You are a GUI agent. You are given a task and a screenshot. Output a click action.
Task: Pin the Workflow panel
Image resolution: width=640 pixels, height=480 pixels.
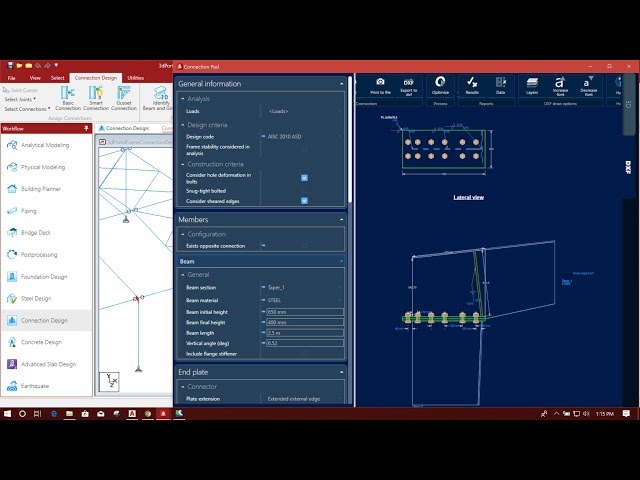[x=86, y=129]
